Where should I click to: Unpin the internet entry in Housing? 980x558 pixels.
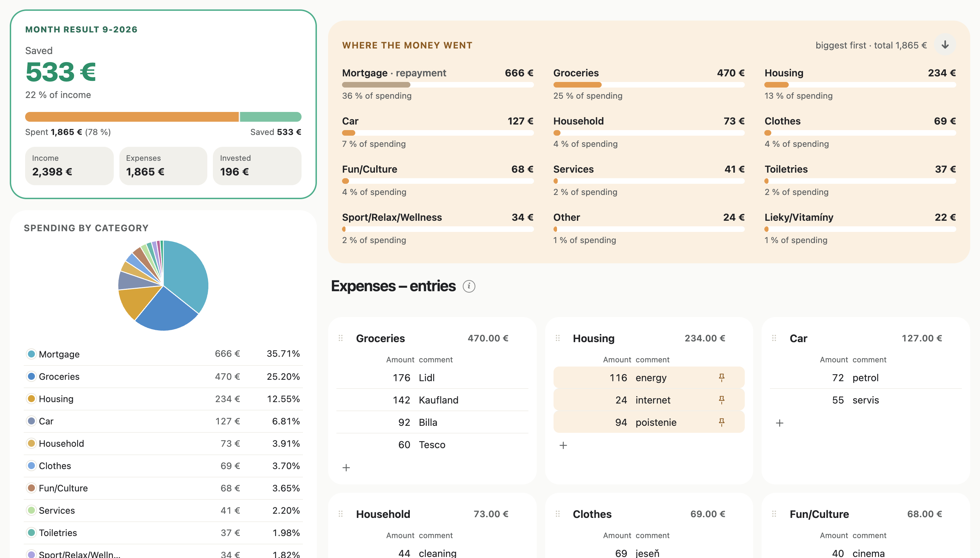coord(722,400)
